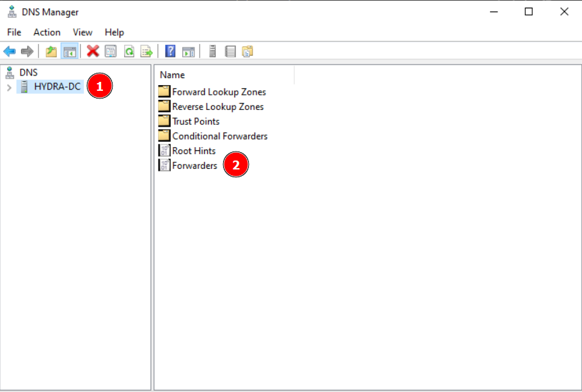Click the Export List icon
The image size is (582, 392).
click(146, 52)
